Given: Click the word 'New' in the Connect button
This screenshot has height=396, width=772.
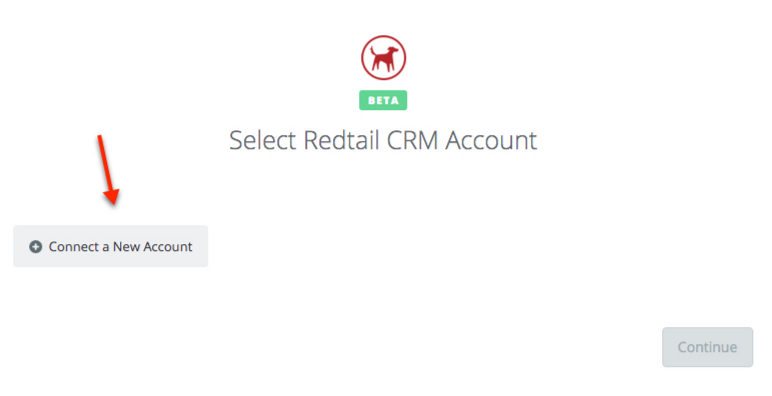Looking at the screenshot, I should (x=126, y=246).
